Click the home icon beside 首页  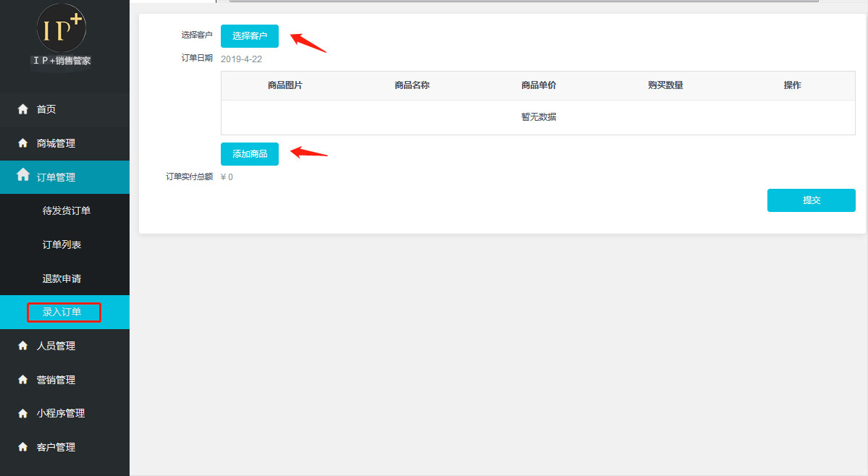click(x=22, y=109)
